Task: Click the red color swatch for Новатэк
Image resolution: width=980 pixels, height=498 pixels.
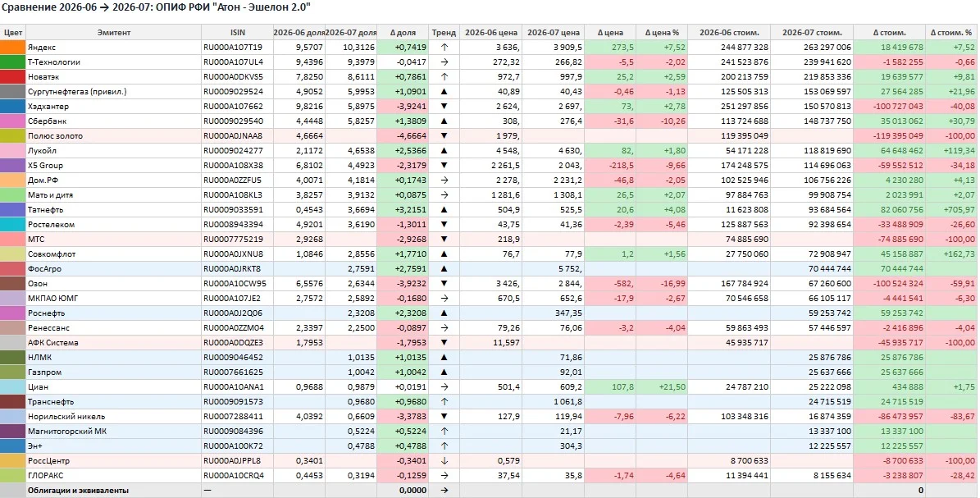Action: point(12,77)
